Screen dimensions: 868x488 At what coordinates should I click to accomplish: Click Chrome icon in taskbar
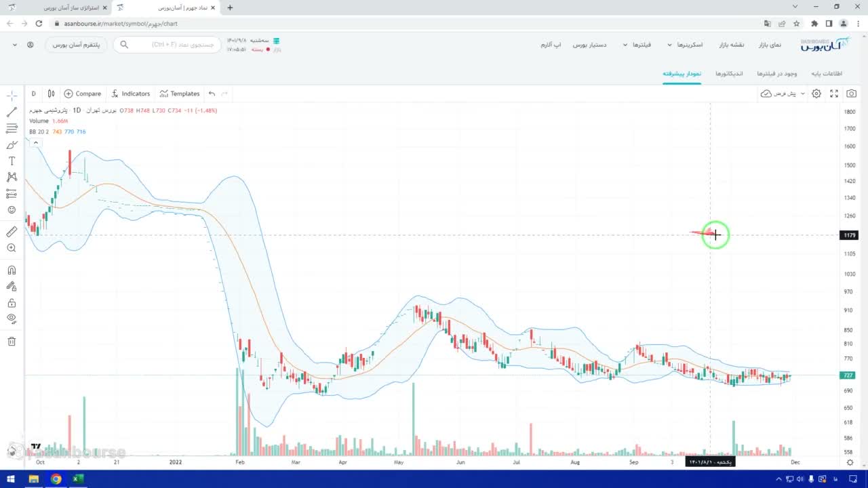coord(56,479)
